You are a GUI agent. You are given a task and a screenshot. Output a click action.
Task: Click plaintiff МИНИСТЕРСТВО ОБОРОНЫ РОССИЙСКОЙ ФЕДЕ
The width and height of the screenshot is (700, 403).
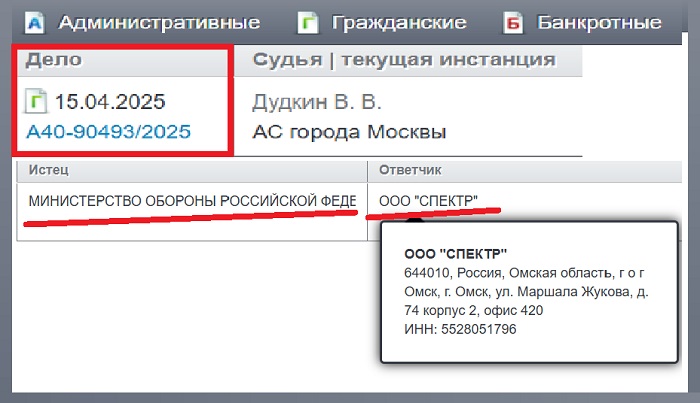tap(192, 201)
